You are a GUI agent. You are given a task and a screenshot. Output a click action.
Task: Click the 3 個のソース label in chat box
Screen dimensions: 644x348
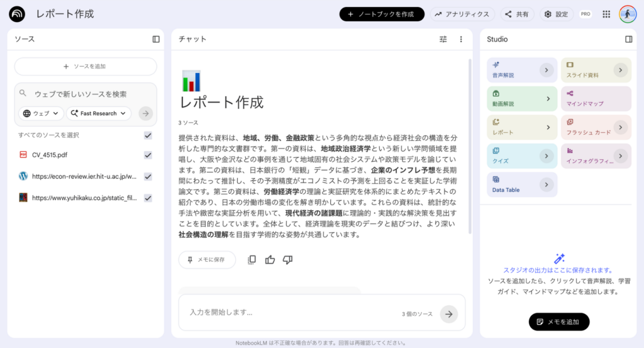pos(417,314)
